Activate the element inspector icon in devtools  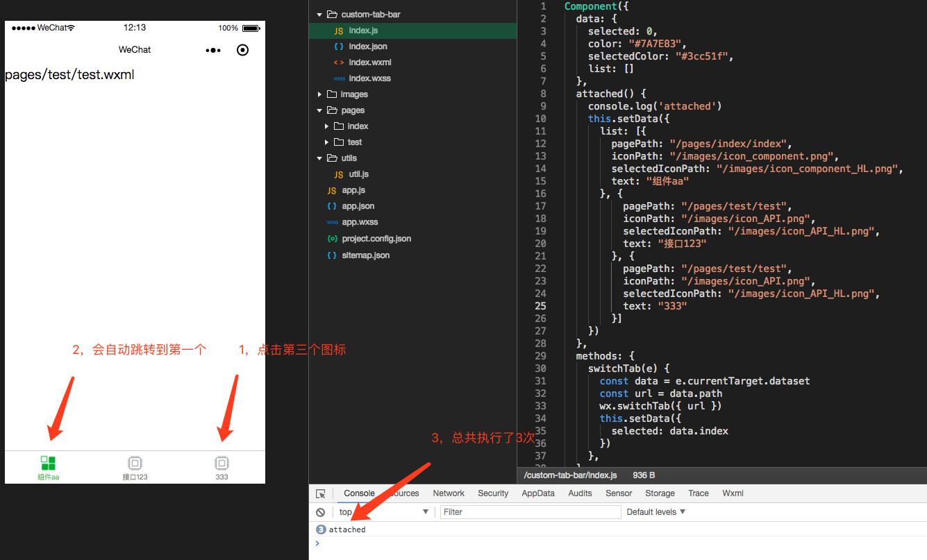pyautogui.click(x=321, y=493)
